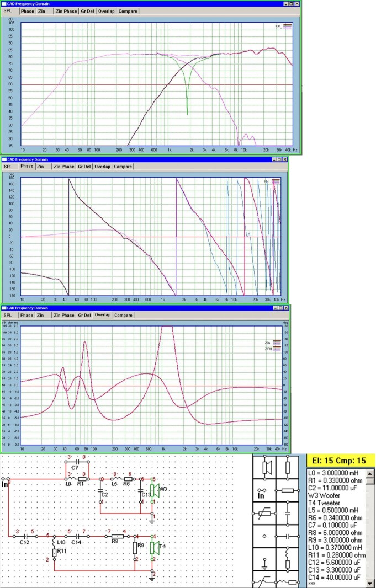Select the vertical capacitor palette symbol
The width and height of the screenshot is (376, 588).
click(287, 515)
